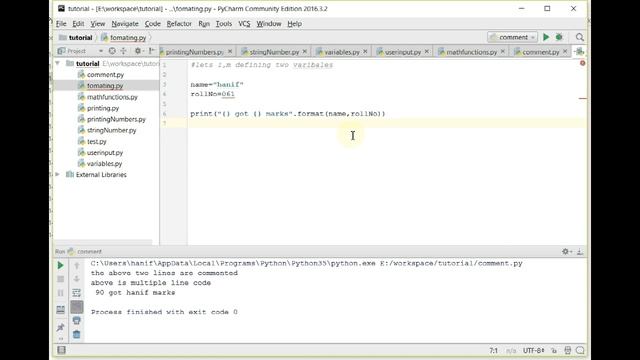Open Project panel settings gear

pos(138,51)
